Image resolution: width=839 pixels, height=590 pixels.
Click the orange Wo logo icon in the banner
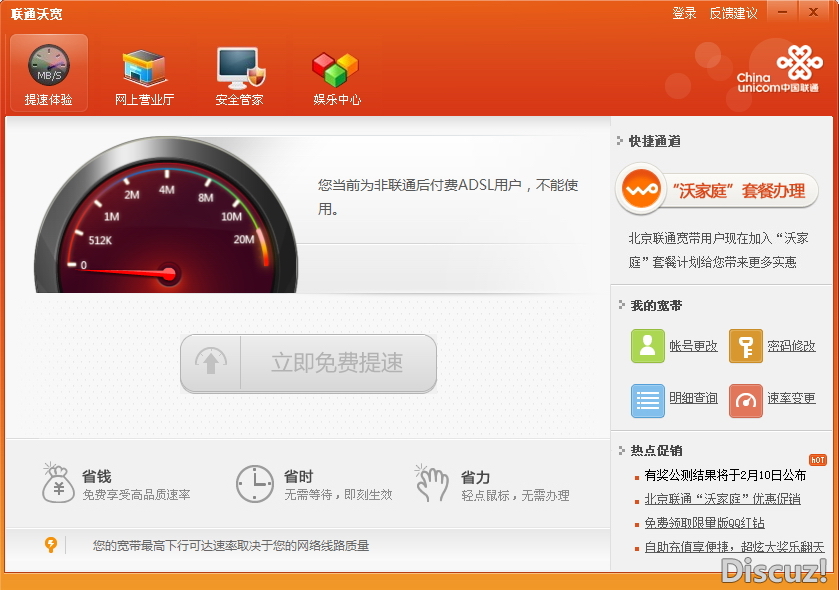(642, 189)
